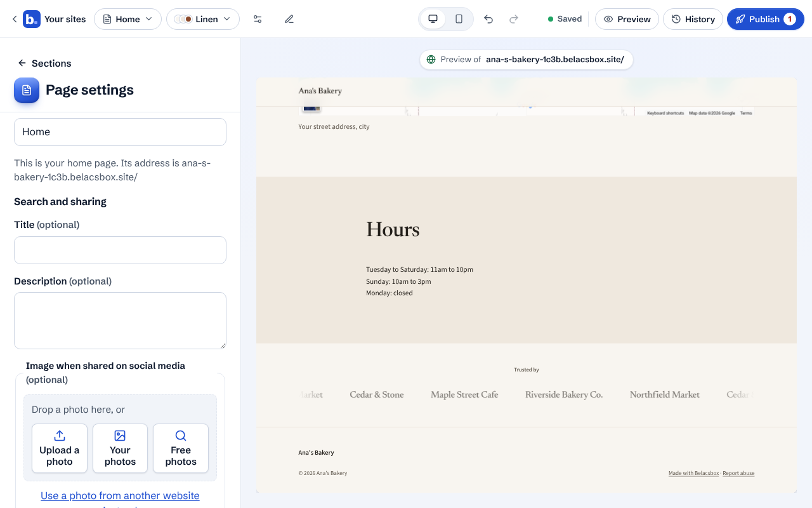Click the Trusted by label
This screenshot has height=508, width=812.
pyautogui.click(x=527, y=370)
